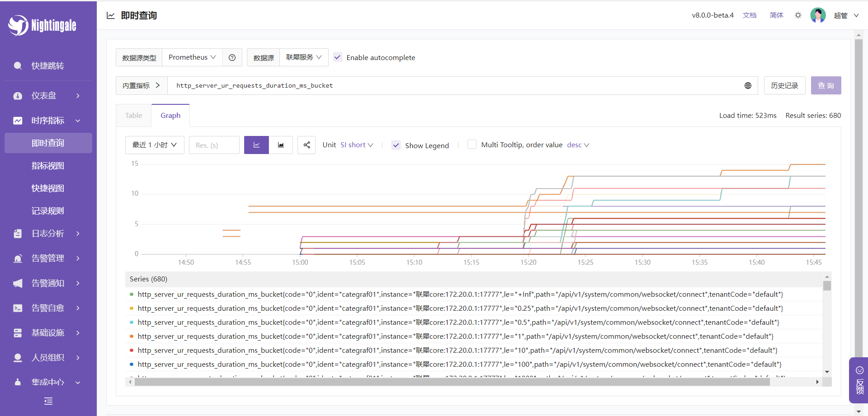Click the user avatar picture
Screen dimensions: 868x416
[x=818, y=15]
